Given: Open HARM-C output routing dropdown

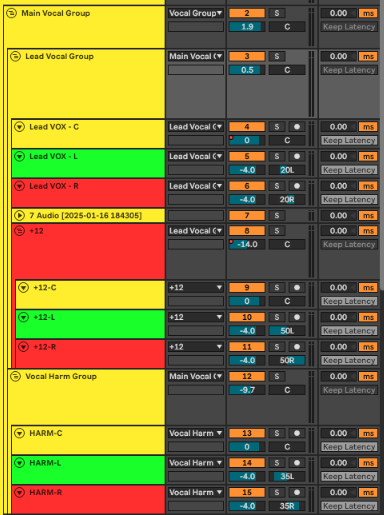Looking at the screenshot, I should pyautogui.click(x=196, y=433).
